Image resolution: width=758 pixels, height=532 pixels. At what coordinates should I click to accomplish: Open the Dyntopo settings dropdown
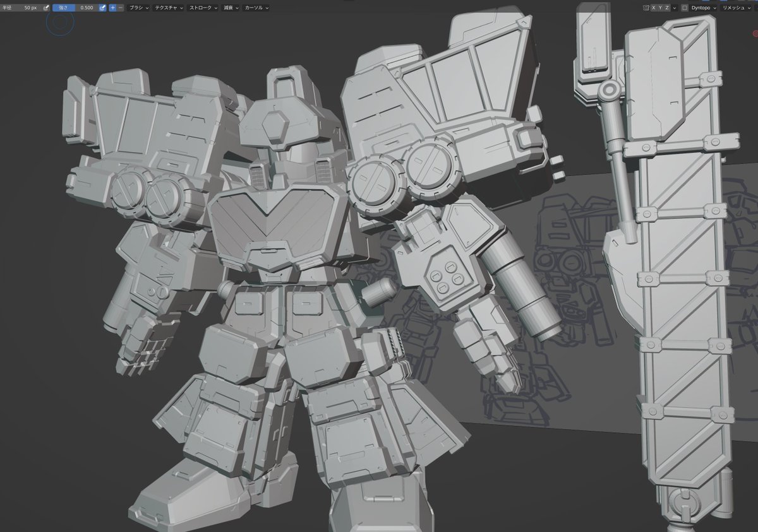(x=704, y=8)
